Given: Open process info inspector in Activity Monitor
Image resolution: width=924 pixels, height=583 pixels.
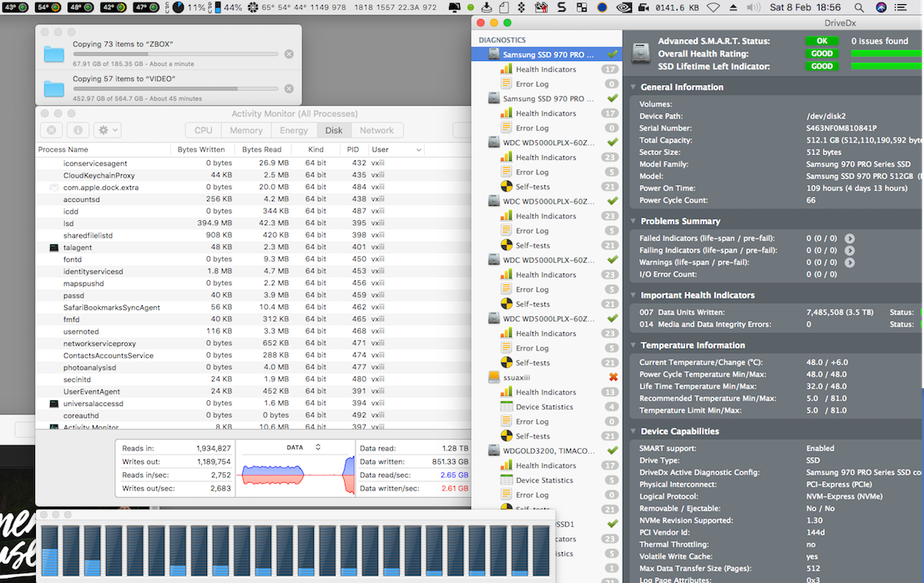Looking at the screenshot, I should tap(78, 130).
